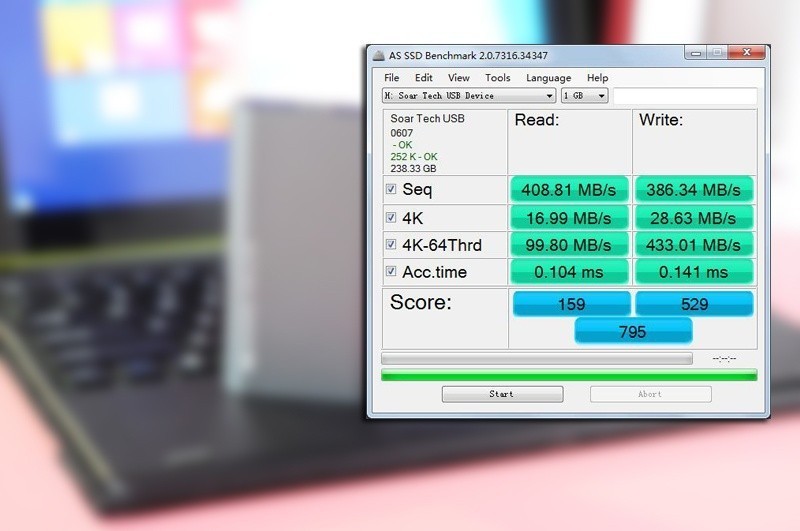Click the Abort button

pos(651,394)
